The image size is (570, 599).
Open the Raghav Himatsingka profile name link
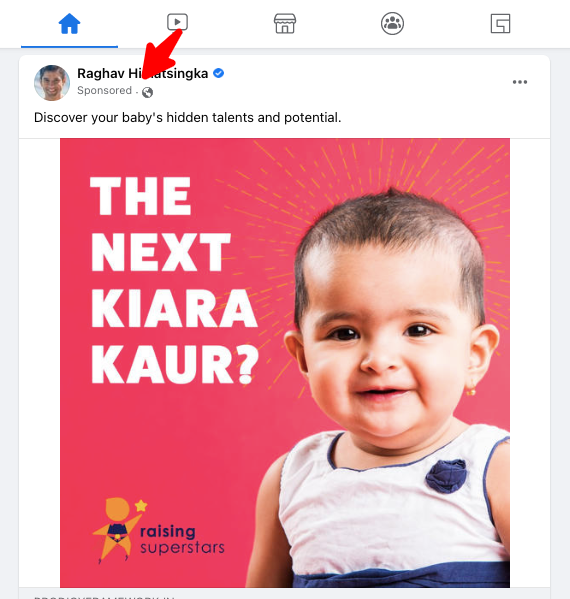click(x=142, y=73)
